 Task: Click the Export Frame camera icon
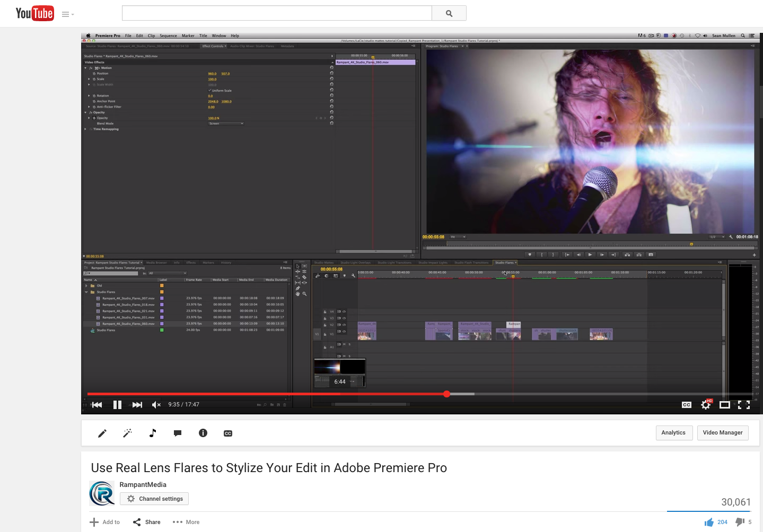click(651, 254)
